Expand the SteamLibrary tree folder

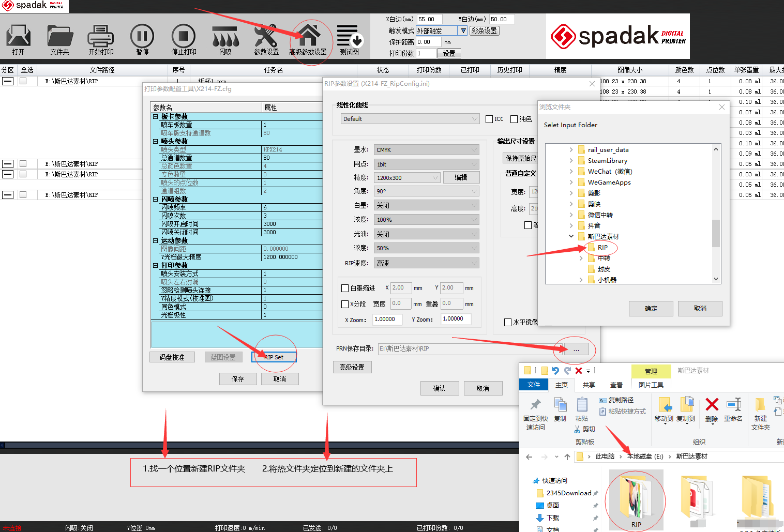(571, 160)
